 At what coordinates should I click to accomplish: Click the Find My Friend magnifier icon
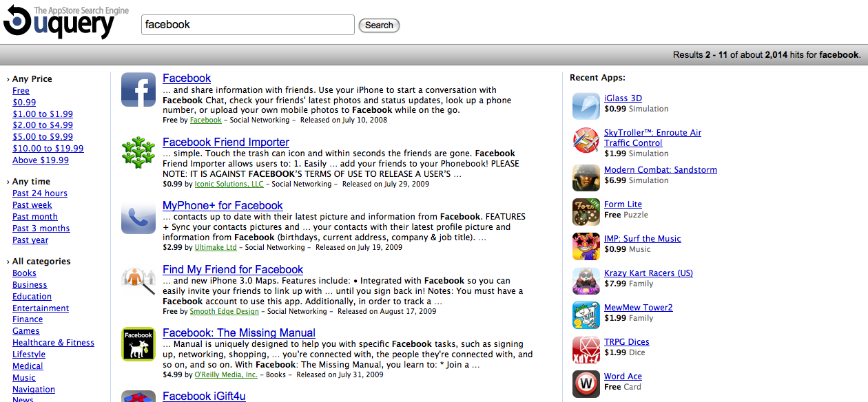pyautogui.click(x=138, y=280)
